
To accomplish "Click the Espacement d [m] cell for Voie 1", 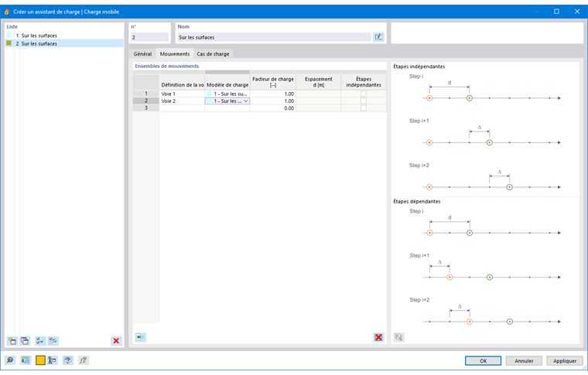I will coord(319,94).
